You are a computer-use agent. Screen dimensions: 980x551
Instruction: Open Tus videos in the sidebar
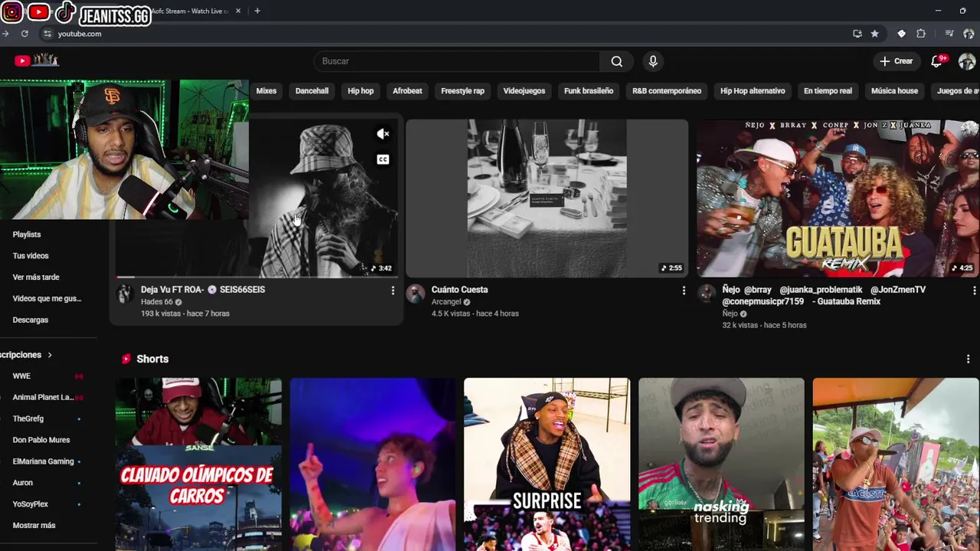[31, 256]
